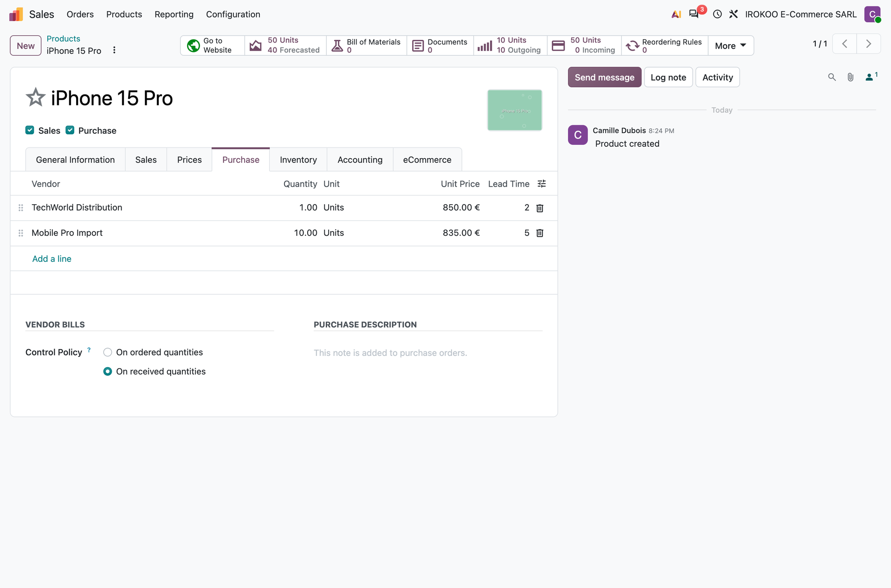Click Log note button

668,77
